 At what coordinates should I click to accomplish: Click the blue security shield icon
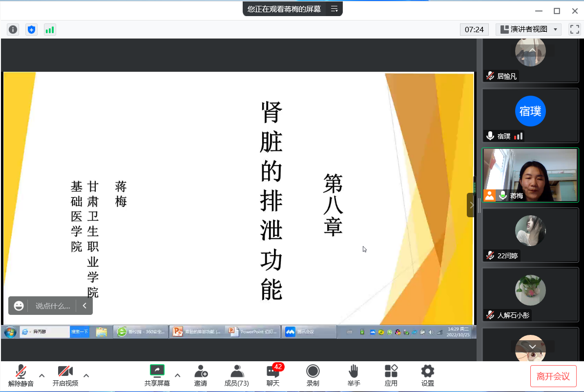coord(31,30)
